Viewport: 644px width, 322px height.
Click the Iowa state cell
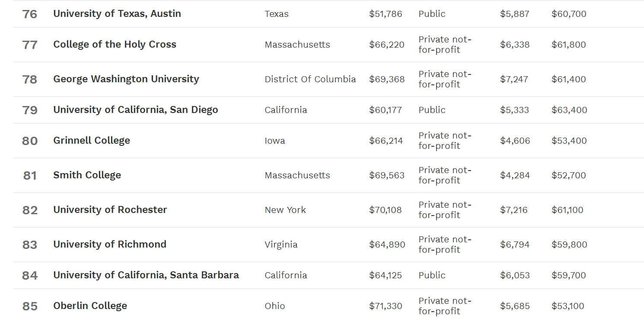(275, 141)
